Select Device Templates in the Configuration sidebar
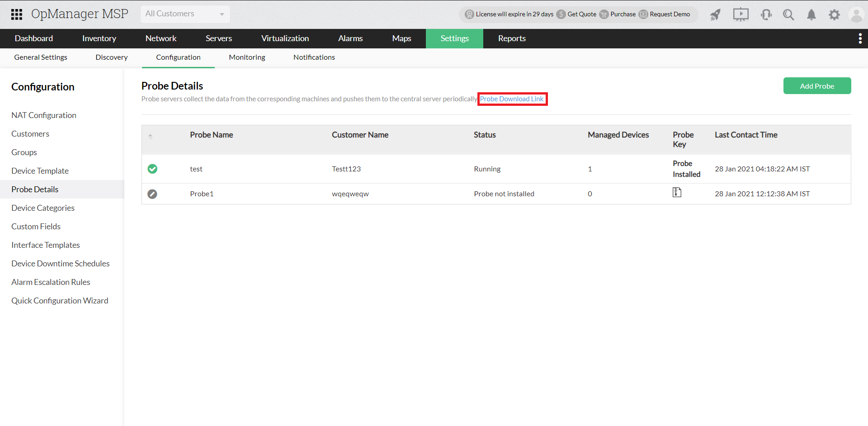This screenshot has width=868, height=426. tap(40, 170)
